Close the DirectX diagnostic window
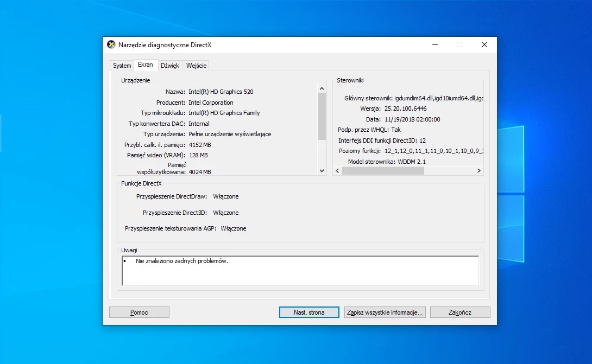592x364 pixels. pos(484,44)
